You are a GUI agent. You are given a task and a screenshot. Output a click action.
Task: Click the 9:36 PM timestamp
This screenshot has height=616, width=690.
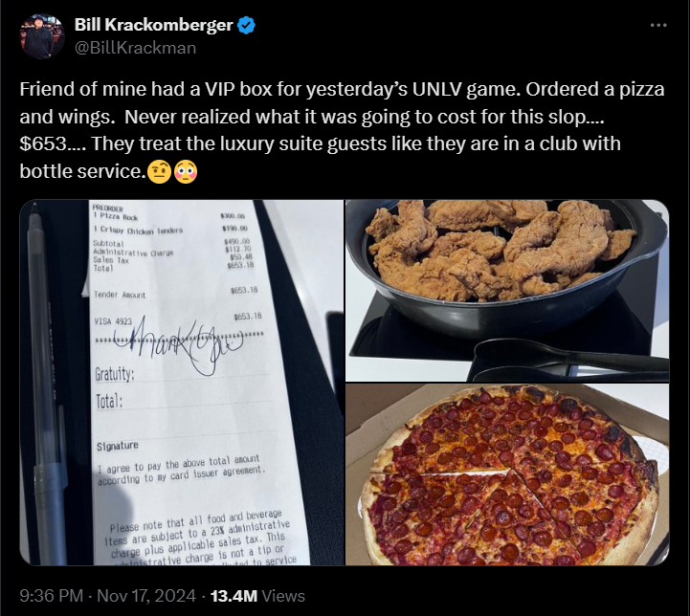[x=51, y=596]
